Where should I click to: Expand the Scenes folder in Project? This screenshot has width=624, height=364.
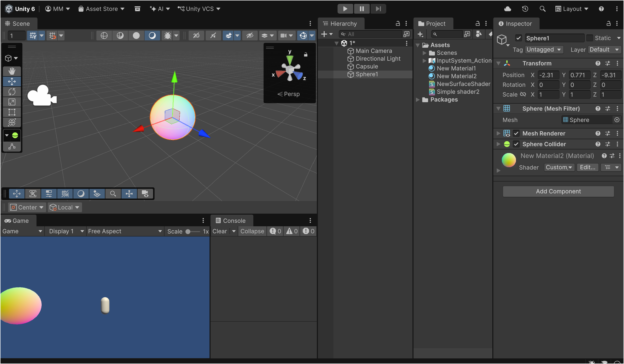(x=424, y=53)
